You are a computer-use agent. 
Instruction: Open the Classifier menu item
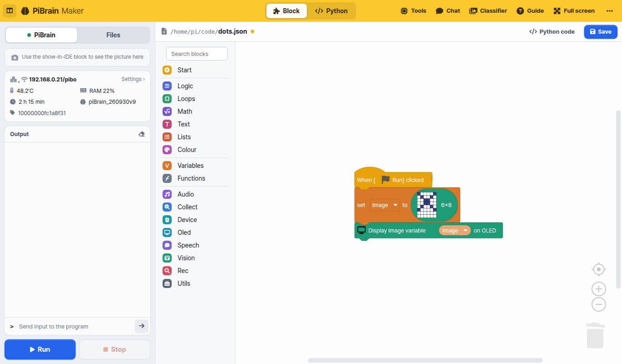[488, 11]
